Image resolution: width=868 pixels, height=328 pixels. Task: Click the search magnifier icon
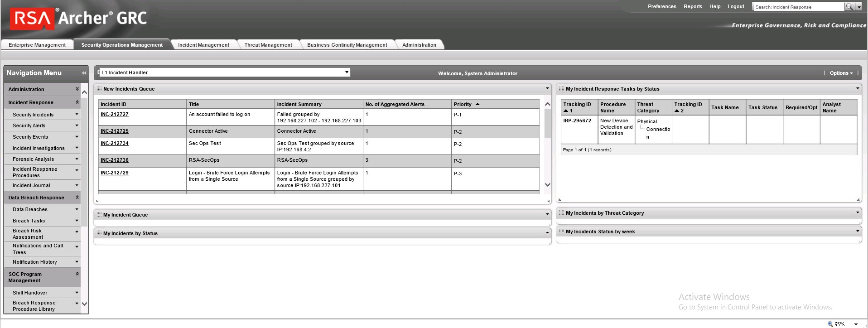pyautogui.click(x=849, y=7)
